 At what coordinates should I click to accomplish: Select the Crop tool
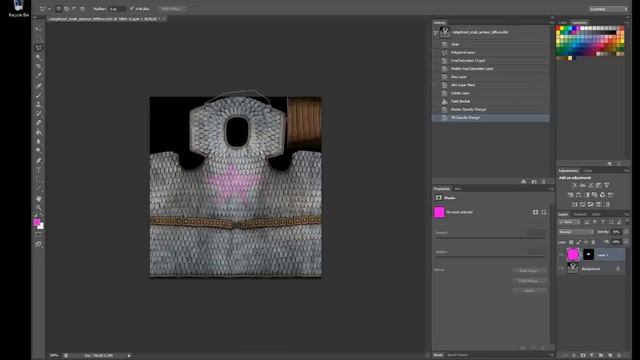click(38, 67)
